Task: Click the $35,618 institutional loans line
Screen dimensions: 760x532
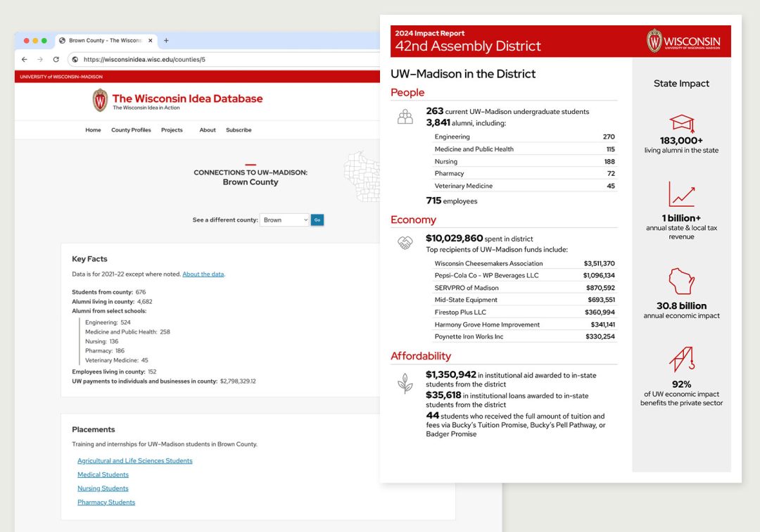Action: (x=507, y=400)
